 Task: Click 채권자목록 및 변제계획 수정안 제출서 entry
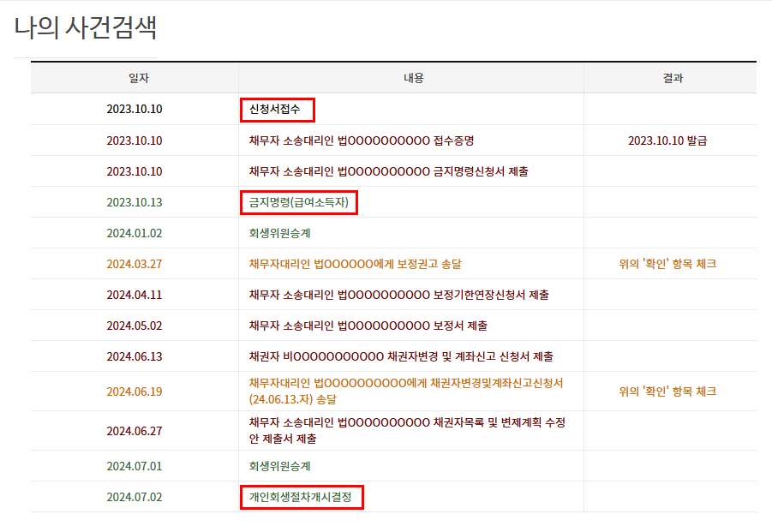pyautogui.click(x=407, y=430)
